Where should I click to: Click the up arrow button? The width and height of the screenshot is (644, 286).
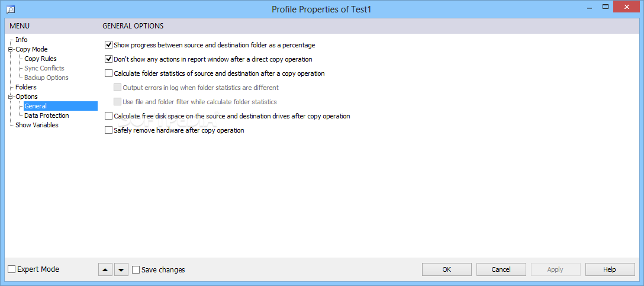coord(105,269)
